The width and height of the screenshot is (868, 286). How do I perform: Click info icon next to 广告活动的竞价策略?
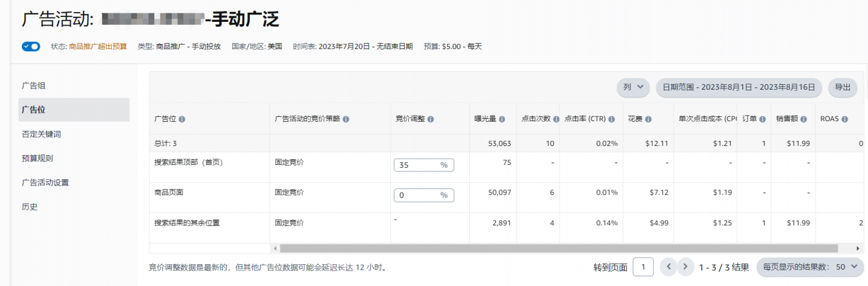(x=346, y=119)
